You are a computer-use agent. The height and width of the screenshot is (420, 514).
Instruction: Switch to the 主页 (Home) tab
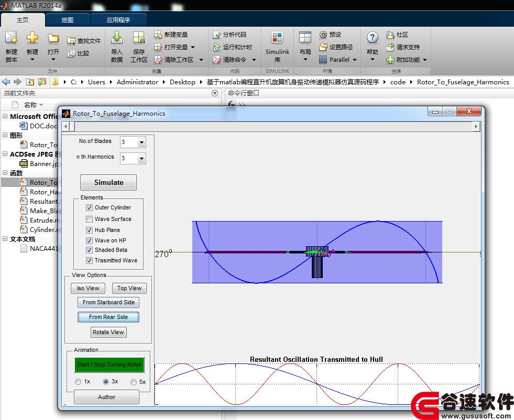point(23,20)
